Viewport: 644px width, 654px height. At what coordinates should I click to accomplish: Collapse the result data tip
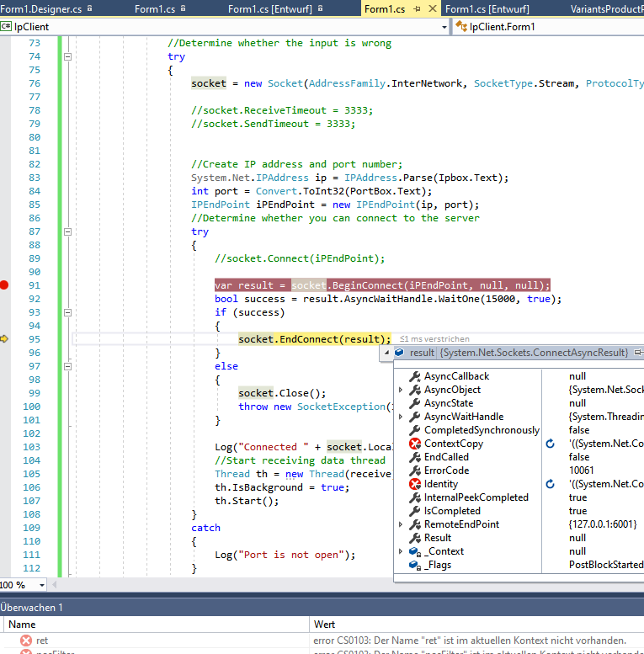tap(386, 353)
